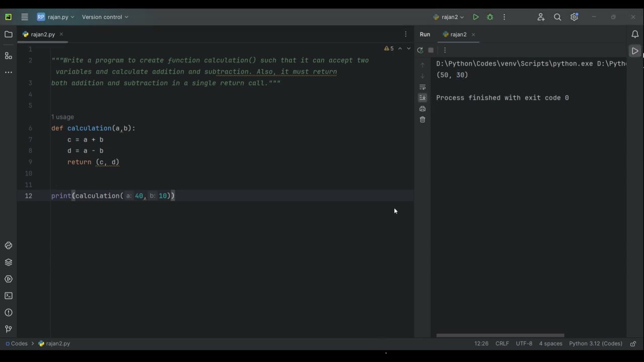The height and width of the screenshot is (362, 644).
Task: Open notifications bell
Action: click(635, 34)
